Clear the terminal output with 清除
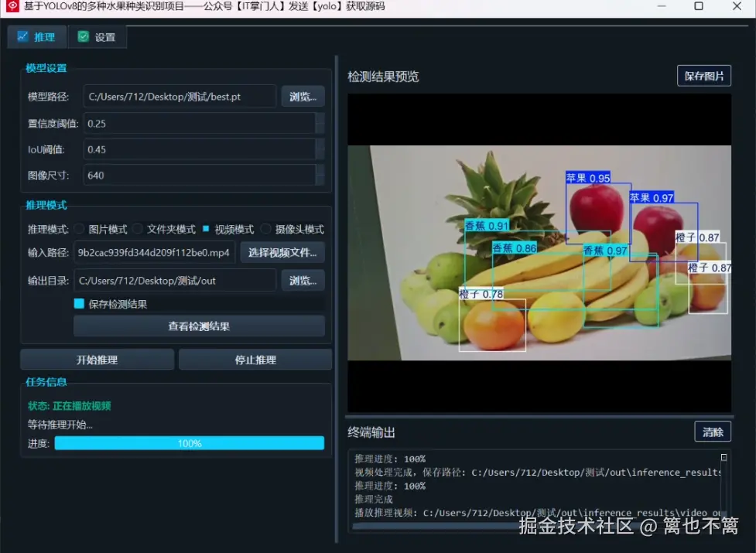The image size is (756, 553). pos(713,432)
